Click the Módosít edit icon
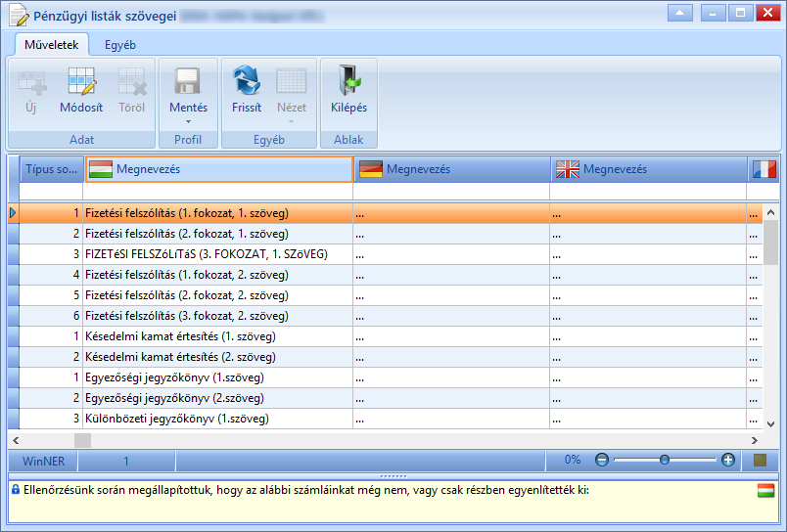Viewport: 787px width, 532px height. 81,82
